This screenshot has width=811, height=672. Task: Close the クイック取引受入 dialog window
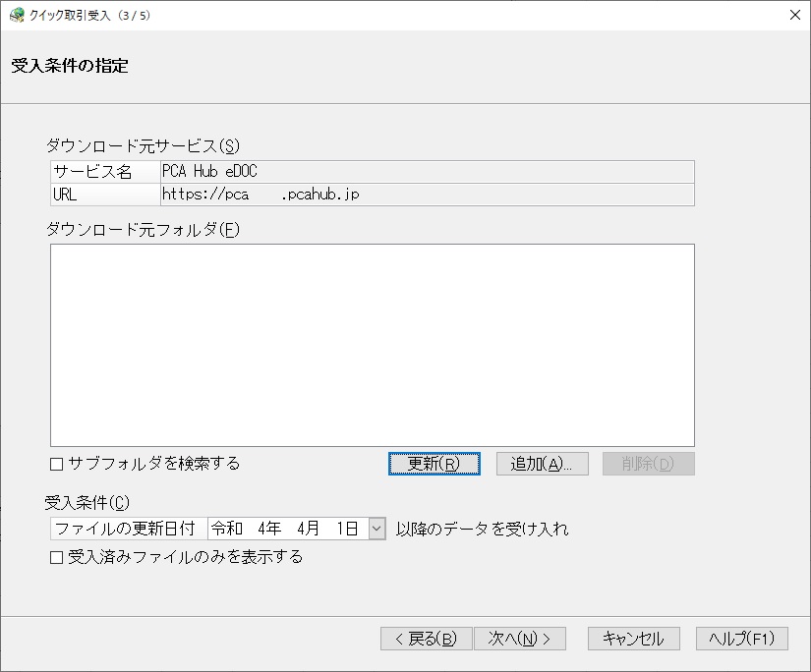click(x=795, y=15)
